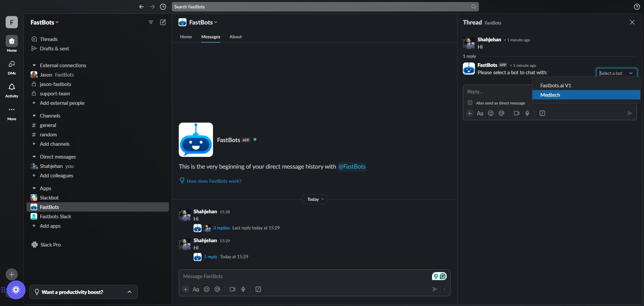Open the Today date dropdown
This screenshot has width=644, height=306.
click(315, 199)
